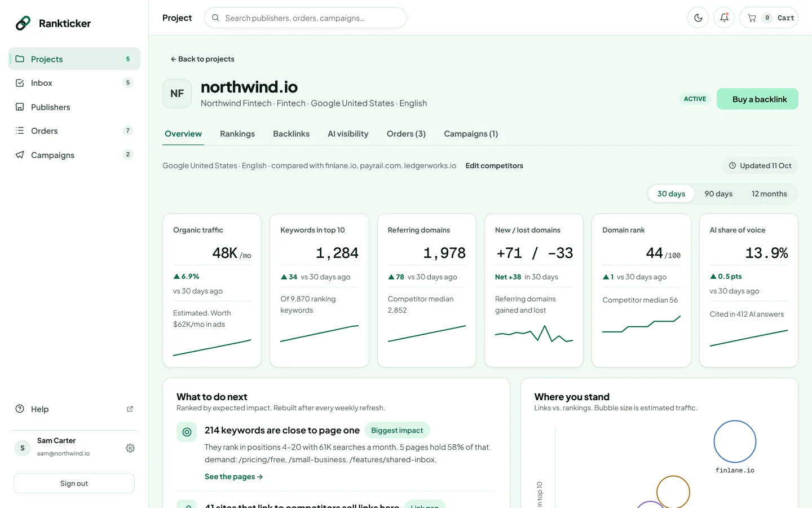Open Help in the sidebar

(74, 409)
